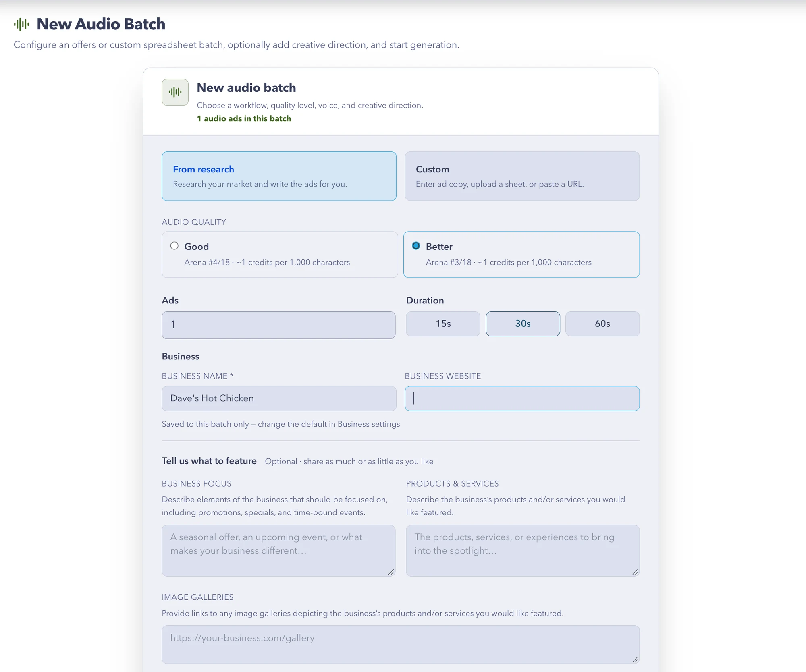This screenshot has width=806, height=672.
Task: Click the 'New audio batch' card heading
Action: click(246, 87)
